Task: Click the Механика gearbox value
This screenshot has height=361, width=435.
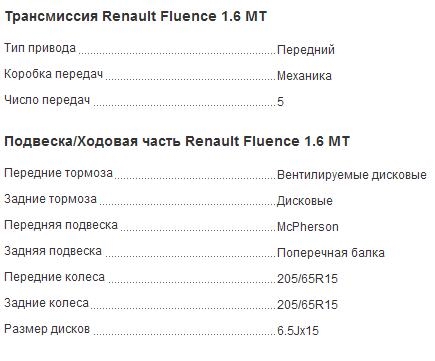Action: pyautogui.click(x=304, y=76)
